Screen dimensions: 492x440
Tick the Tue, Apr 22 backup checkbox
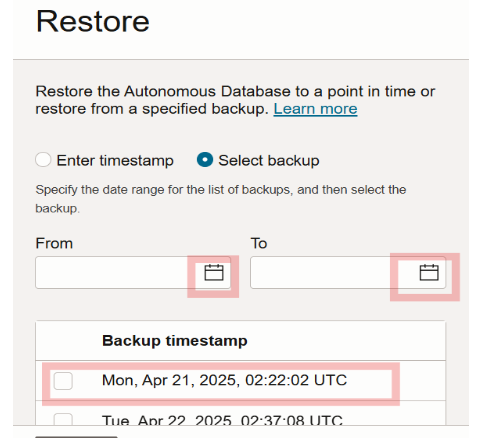point(63,419)
